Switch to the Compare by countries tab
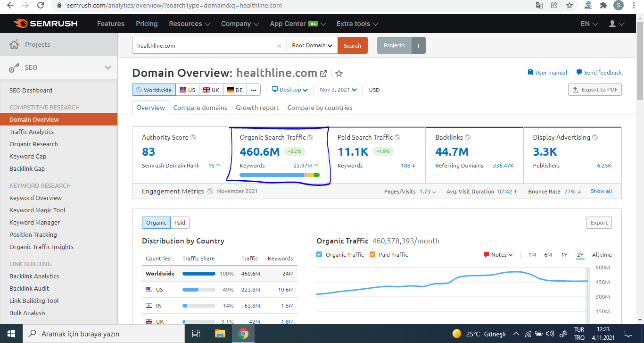The image size is (644, 343). point(320,108)
